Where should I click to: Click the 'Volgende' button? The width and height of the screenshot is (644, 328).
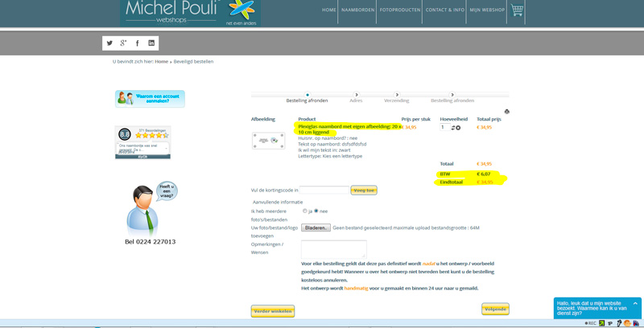(x=495, y=310)
